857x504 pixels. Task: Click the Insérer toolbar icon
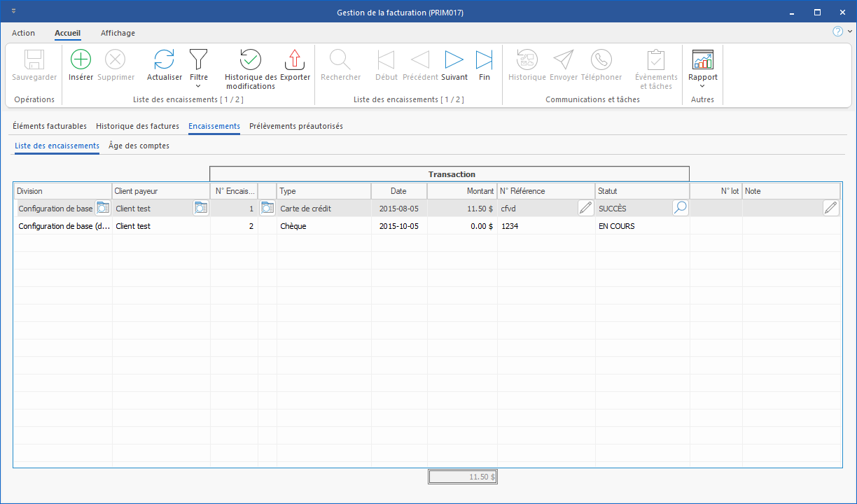click(81, 60)
